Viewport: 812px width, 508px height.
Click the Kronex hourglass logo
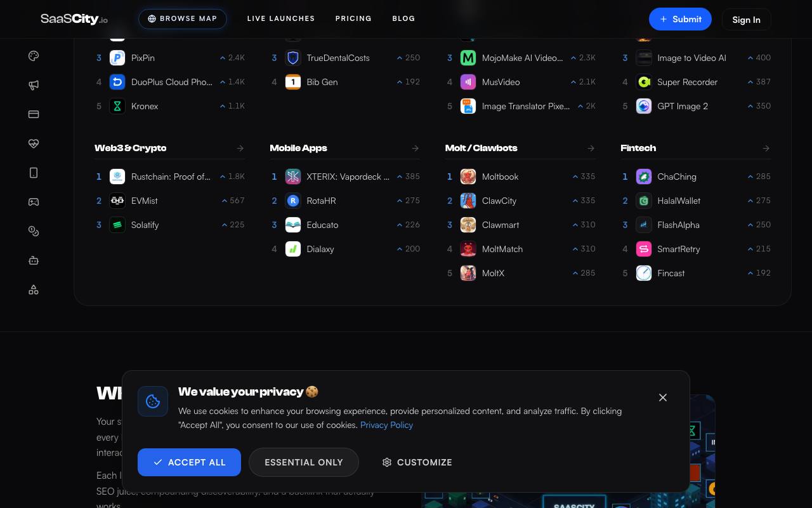117,106
